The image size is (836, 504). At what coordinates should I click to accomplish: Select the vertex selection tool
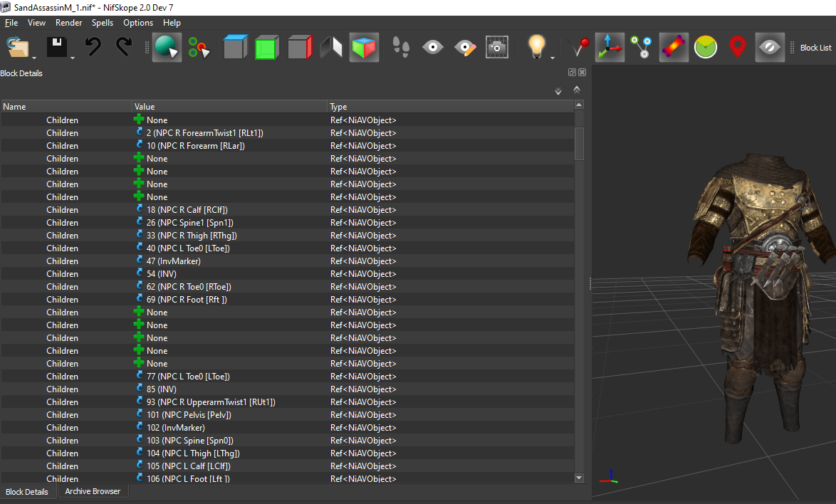199,48
